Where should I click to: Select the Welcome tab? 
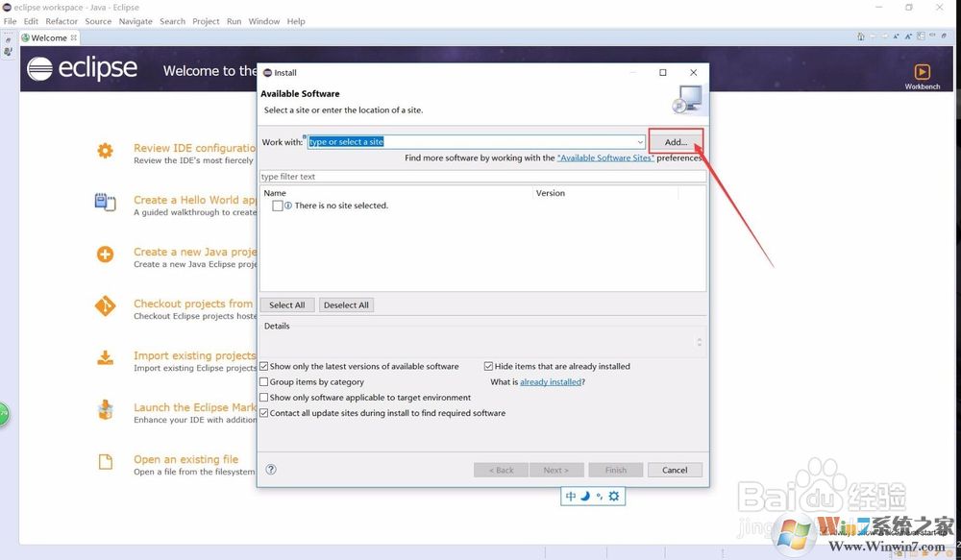(x=49, y=38)
